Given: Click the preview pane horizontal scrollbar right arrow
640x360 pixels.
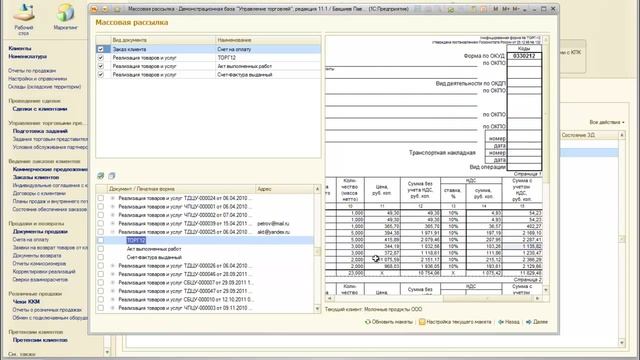Looking at the screenshot, I should click(538, 298).
